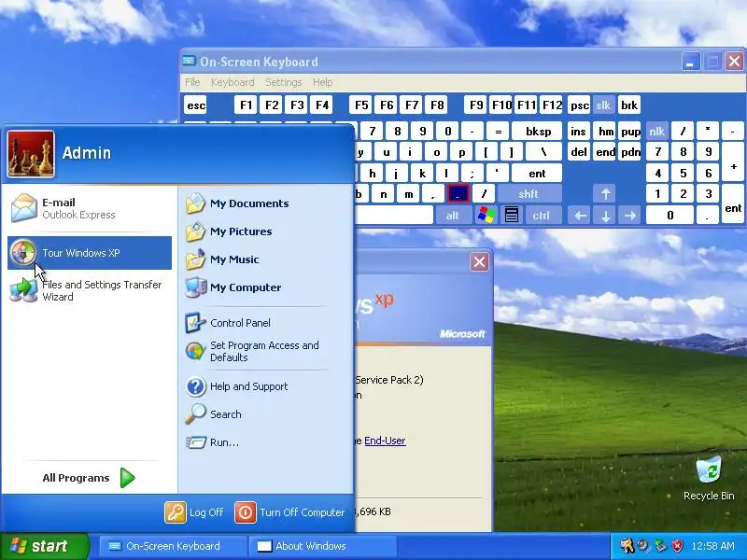Screen dimensions: 747x560
Task: Click the numpad 0 key
Action: 669,216
